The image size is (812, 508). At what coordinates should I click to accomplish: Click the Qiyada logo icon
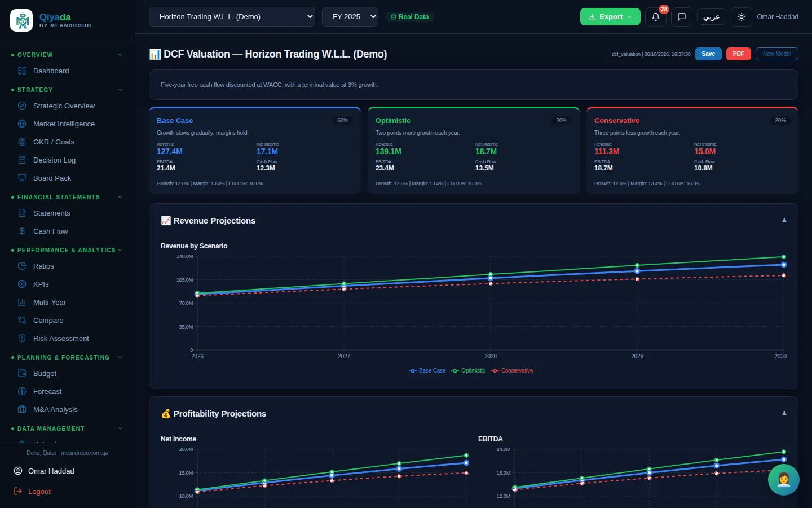coord(21,20)
